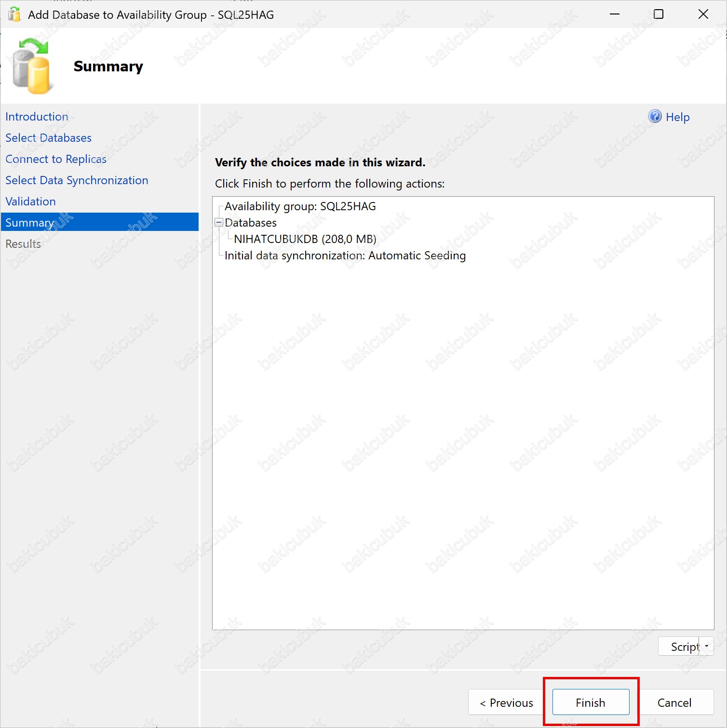Cancel the Add Database wizard
The height and width of the screenshot is (728, 727).
[x=674, y=702]
